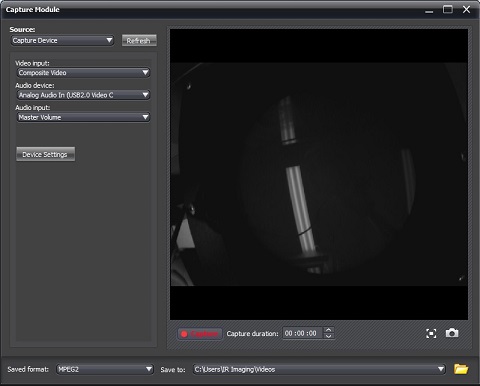Image resolution: width=480 pixels, height=386 pixels.
Task: Click the video preview area
Action: [319, 174]
